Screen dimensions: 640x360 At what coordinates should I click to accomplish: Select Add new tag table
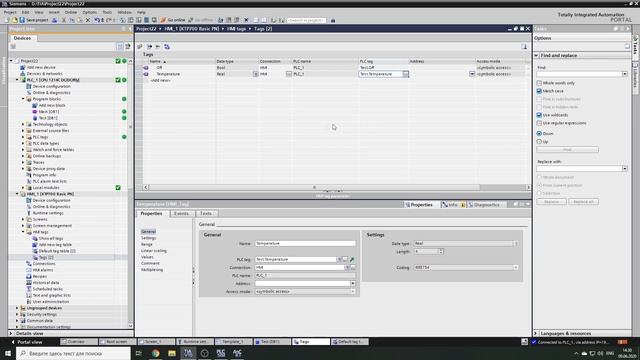coord(55,244)
